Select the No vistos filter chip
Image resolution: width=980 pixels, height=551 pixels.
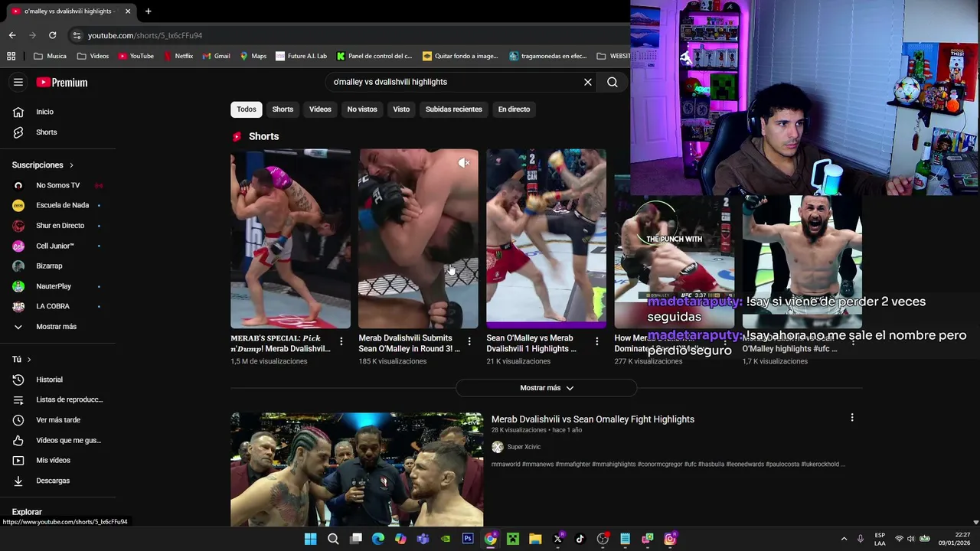click(x=362, y=109)
